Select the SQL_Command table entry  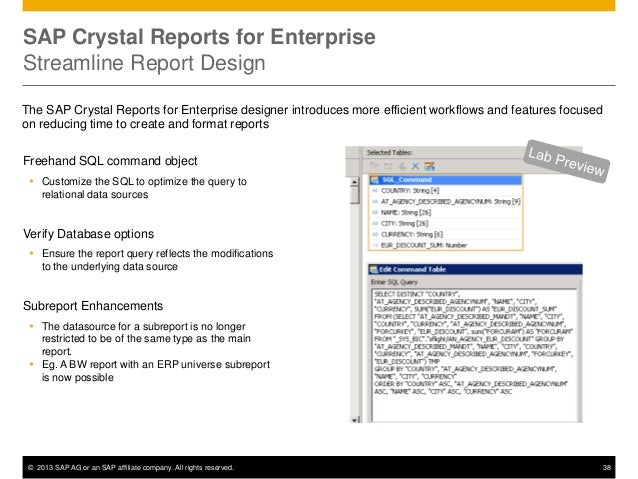click(x=446, y=180)
